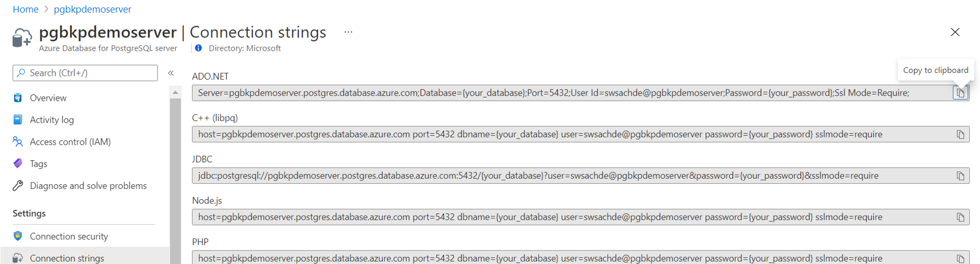Image resolution: width=980 pixels, height=264 pixels.
Task: Click the Overview icon in sidebar
Action: 18,98
